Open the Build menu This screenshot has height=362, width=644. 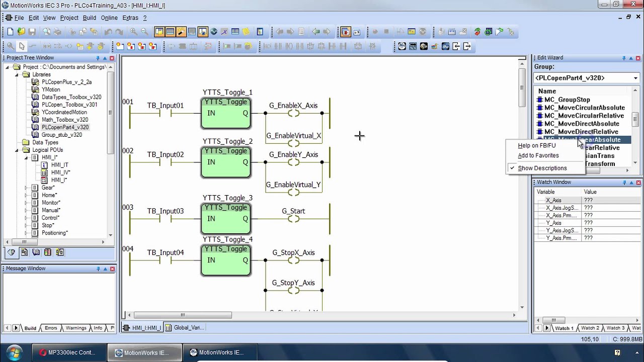tap(90, 18)
